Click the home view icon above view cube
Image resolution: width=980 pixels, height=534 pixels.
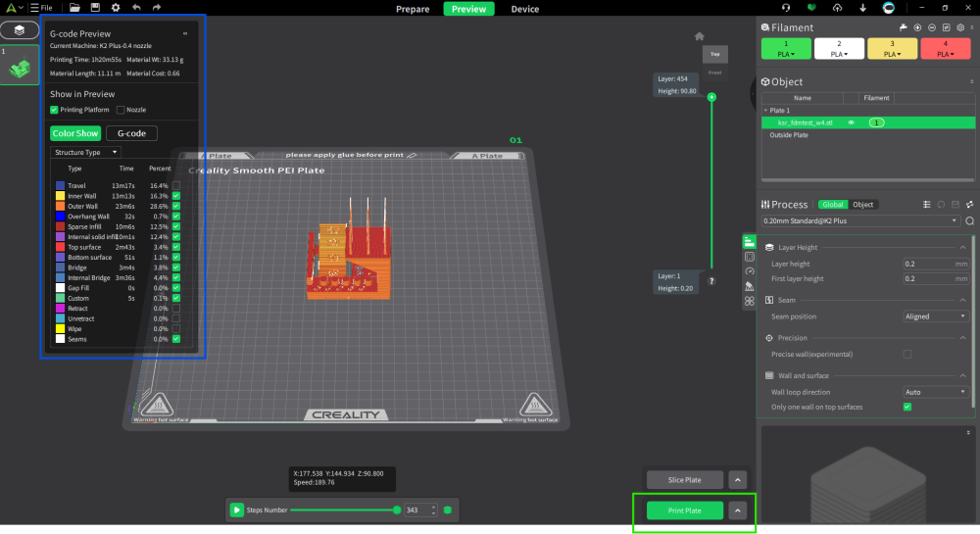(700, 36)
